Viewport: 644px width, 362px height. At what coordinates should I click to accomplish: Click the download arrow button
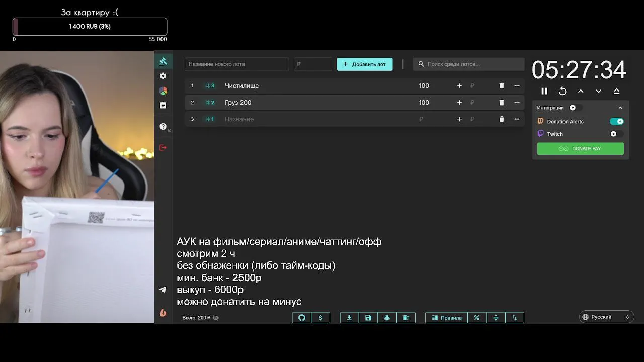tap(349, 318)
